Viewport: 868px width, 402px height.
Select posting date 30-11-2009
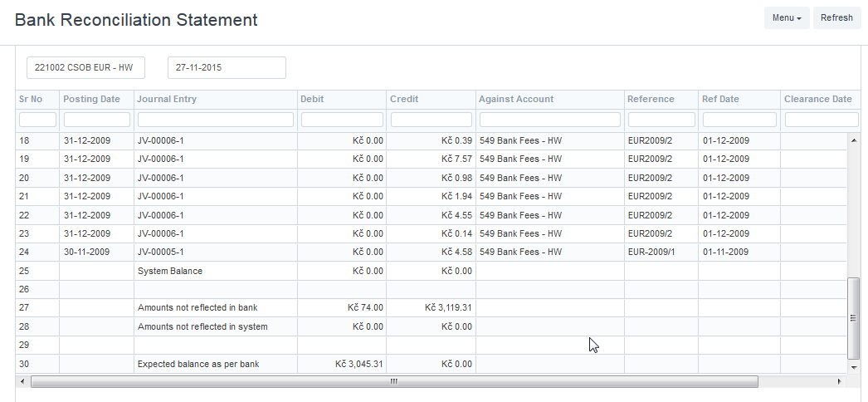click(x=87, y=252)
